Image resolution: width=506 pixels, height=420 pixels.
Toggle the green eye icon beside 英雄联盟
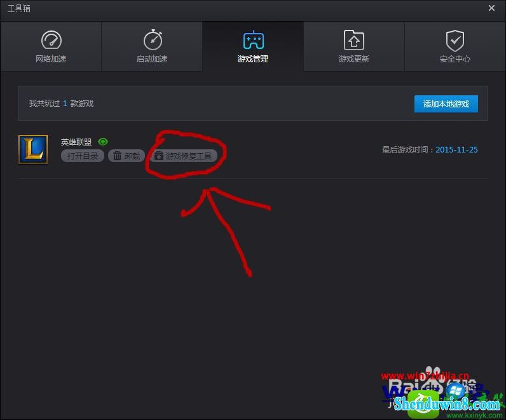point(103,142)
